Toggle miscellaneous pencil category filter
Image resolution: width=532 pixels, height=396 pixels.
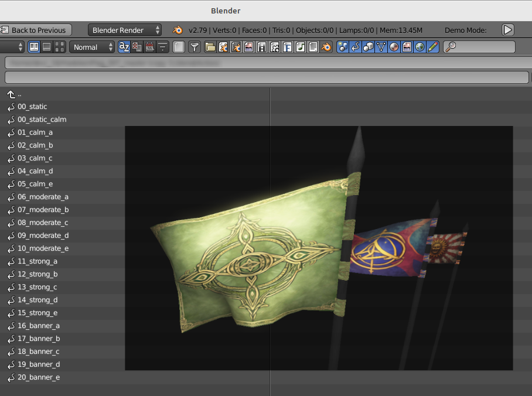pyautogui.click(x=432, y=47)
